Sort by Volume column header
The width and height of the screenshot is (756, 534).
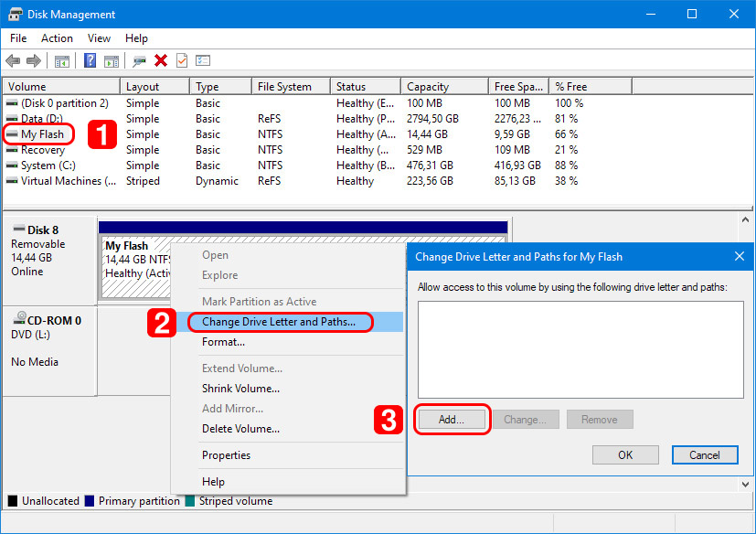(62, 86)
